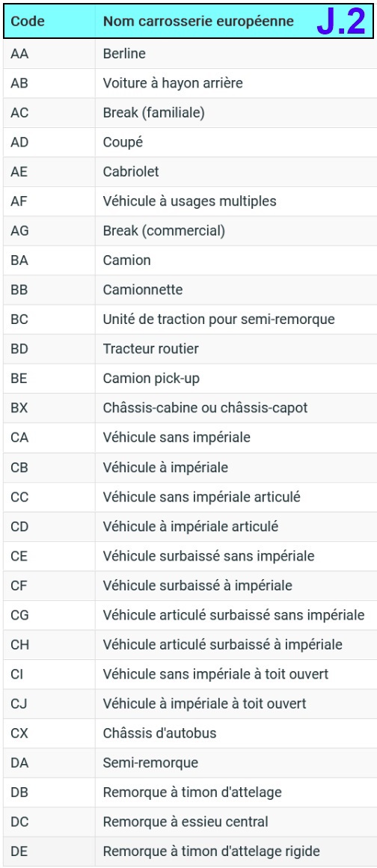The image size is (377, 868).
Task: Click Remorque à timon d'attelage rigide
Action: (x=212, y=852)
